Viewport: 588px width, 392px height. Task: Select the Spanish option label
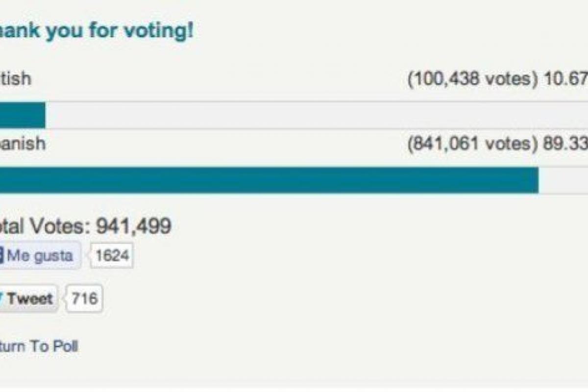click(x=23, y=144)
